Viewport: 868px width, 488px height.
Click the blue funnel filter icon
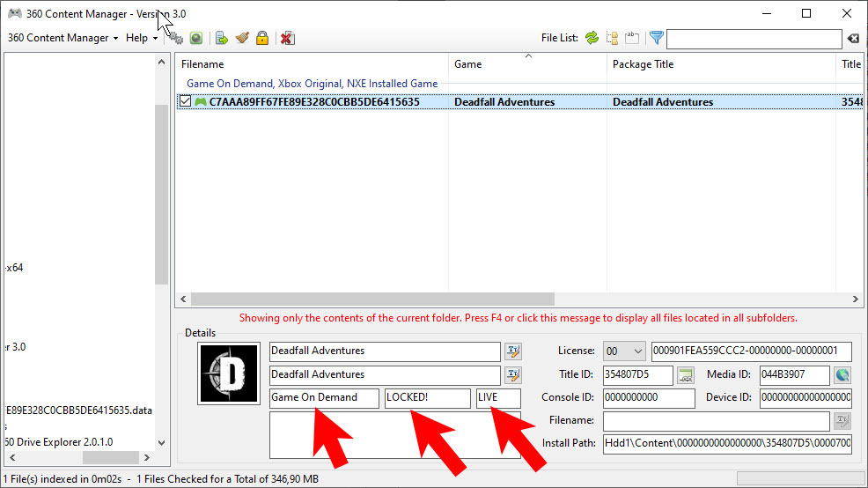click(x=657, y=38)
